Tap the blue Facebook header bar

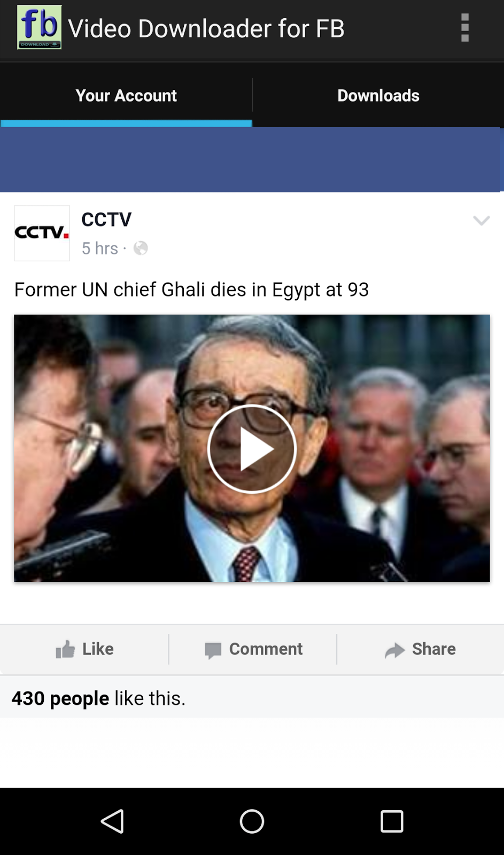coord(251,160)
